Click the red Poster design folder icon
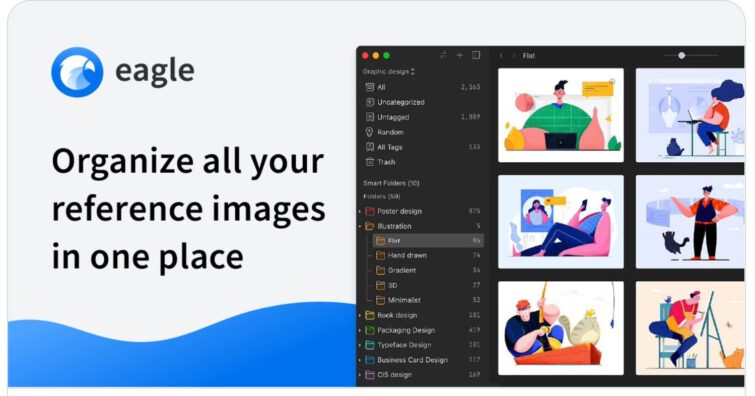Image resolution: width=755 pixels, height=396 pixels. pyautogui.click(x=370, y=211)
